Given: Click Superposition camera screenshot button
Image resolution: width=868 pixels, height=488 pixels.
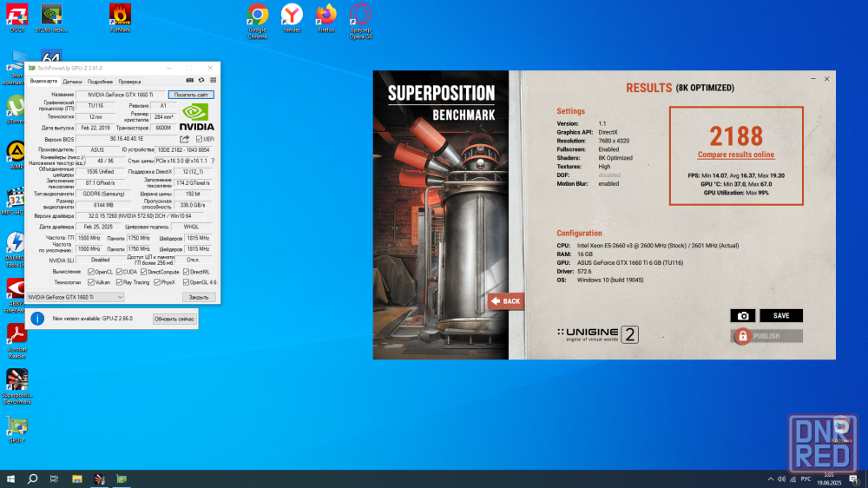Looking at the screenshot, I should click(x=743, y=316).
